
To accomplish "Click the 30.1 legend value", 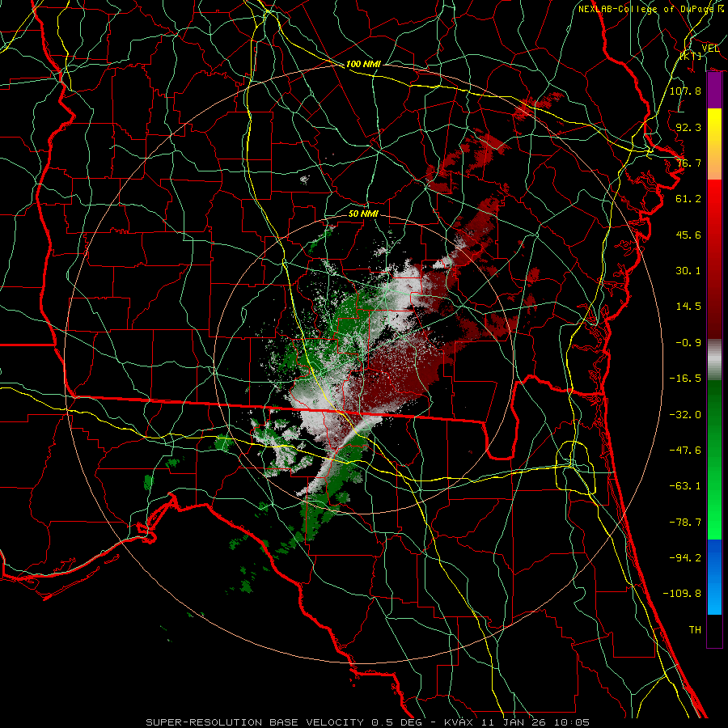I will (688, 270).
